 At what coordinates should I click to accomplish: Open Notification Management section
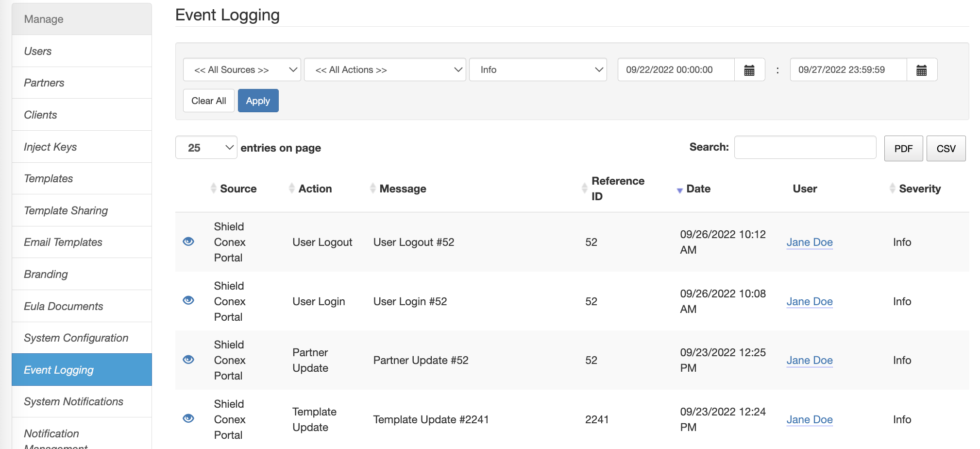(x=82, y=433)
